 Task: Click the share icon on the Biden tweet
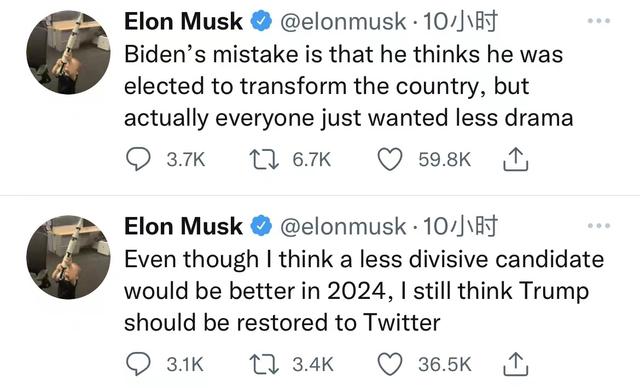516,159
